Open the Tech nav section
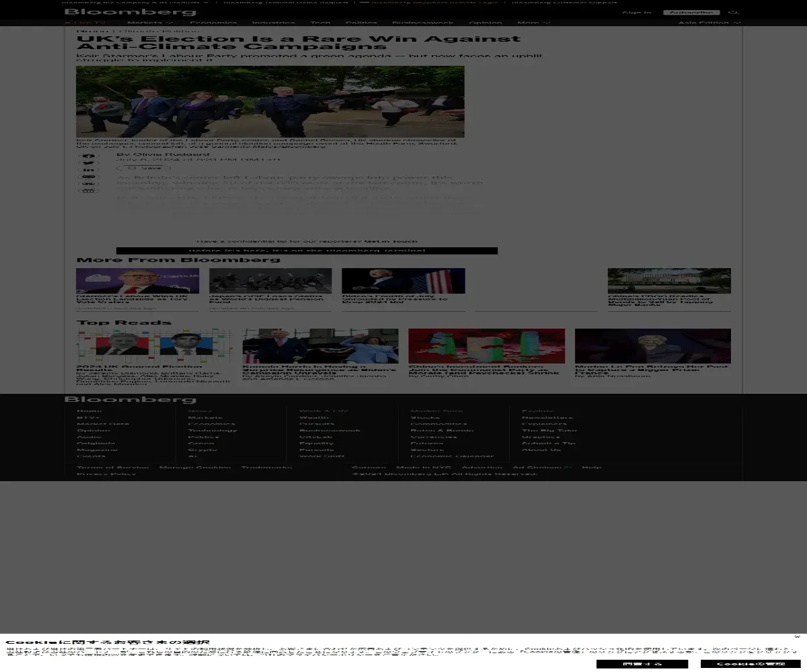 click(320, 23)
